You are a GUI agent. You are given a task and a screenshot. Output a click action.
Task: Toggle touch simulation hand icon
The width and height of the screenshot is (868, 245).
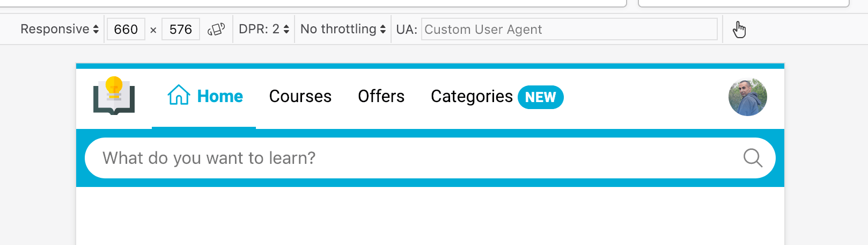click(x=739, y=30)
